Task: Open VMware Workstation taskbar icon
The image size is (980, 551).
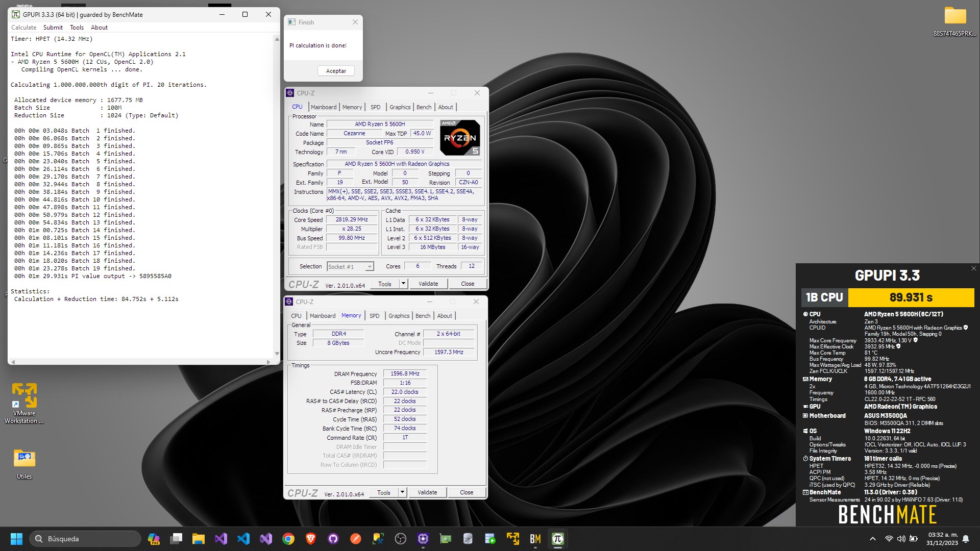Action: pos(513,539)
